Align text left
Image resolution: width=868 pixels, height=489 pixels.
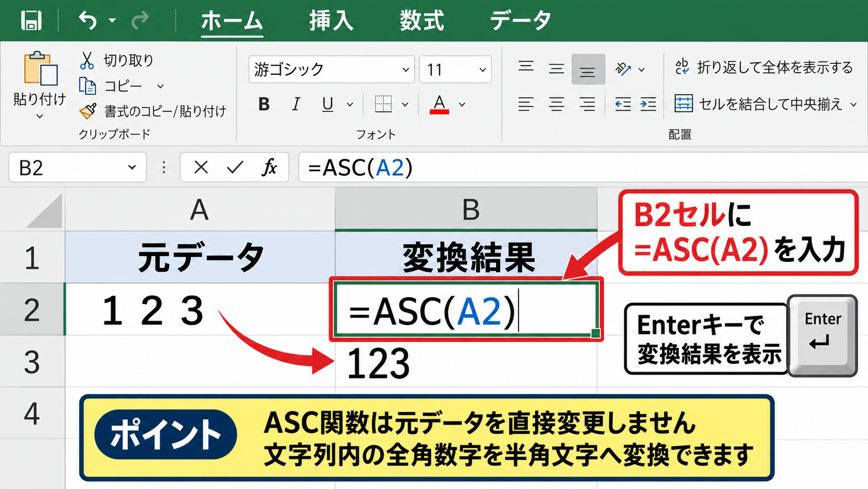pos(526,104)
